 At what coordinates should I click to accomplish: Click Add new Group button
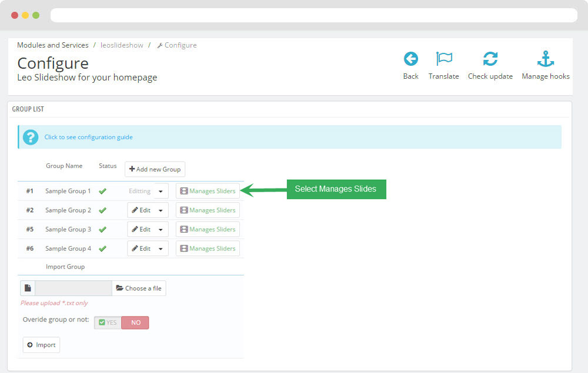[155, 169]
